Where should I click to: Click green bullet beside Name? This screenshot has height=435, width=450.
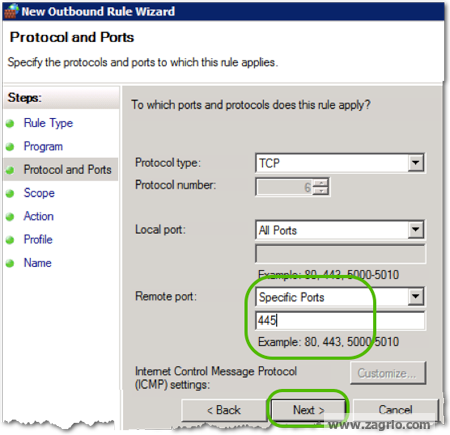10,263
